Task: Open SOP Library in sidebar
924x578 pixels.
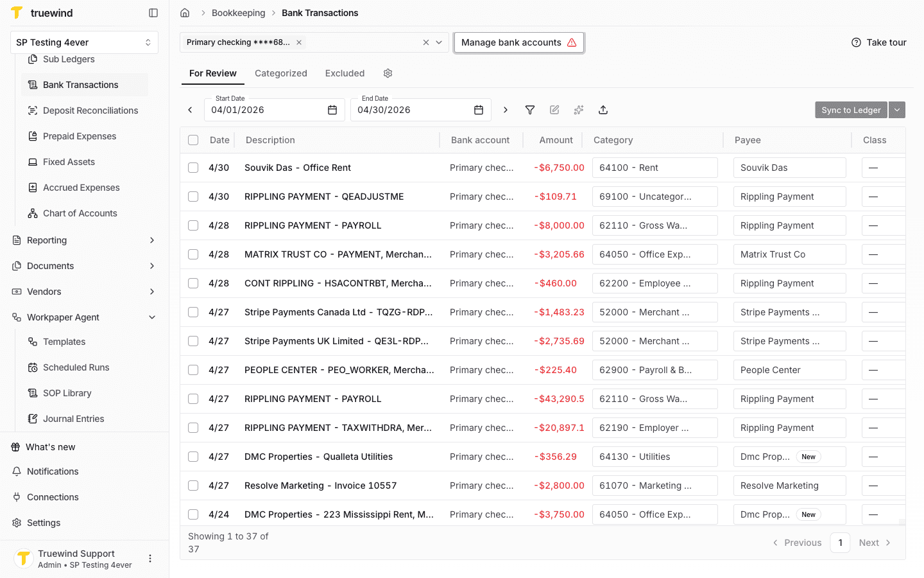Action: [85, 393]
